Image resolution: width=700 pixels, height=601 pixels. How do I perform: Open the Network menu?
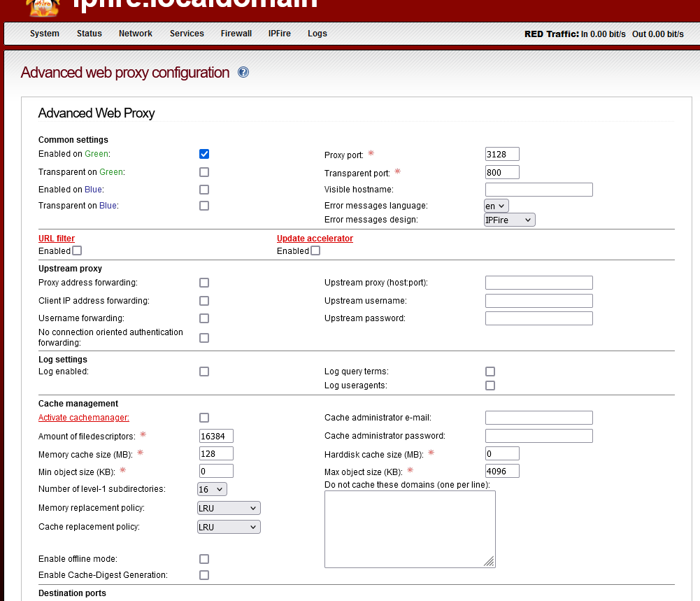pos(136,34)
